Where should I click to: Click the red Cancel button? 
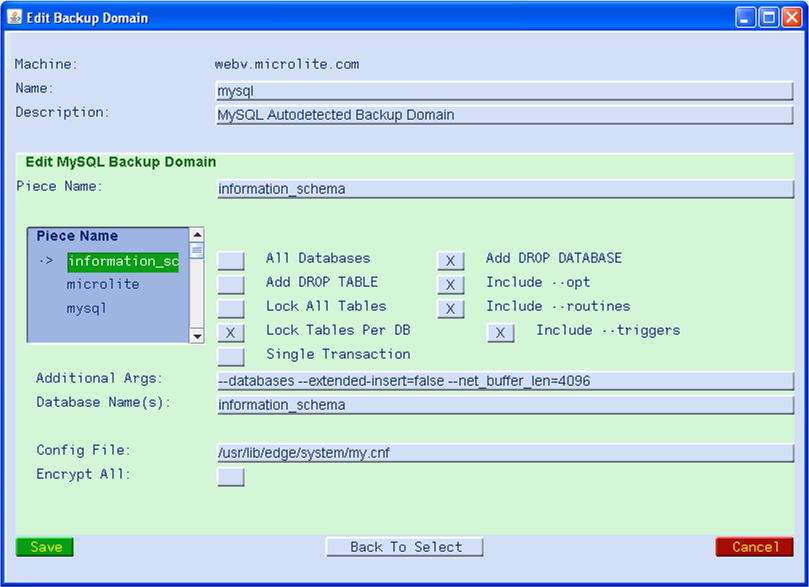tap(754, 547)
